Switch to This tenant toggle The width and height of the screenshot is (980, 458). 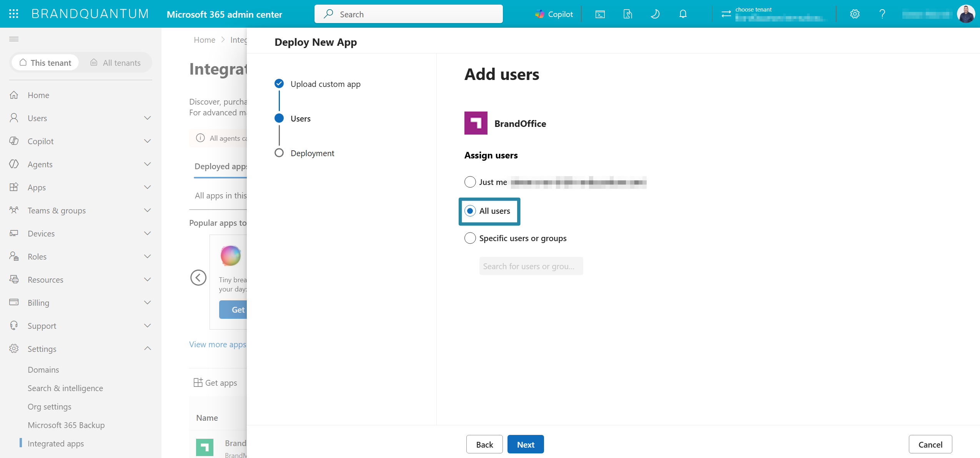45,63
